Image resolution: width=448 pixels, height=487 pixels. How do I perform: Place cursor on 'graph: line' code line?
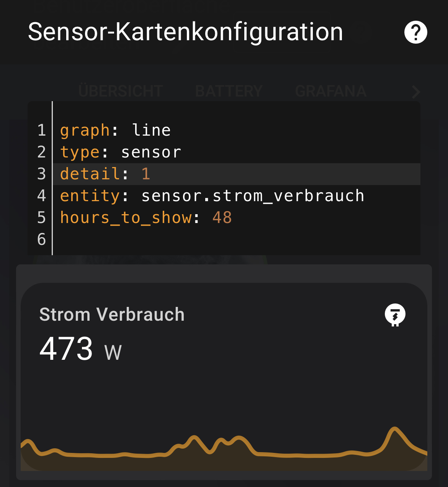(115, 131)
